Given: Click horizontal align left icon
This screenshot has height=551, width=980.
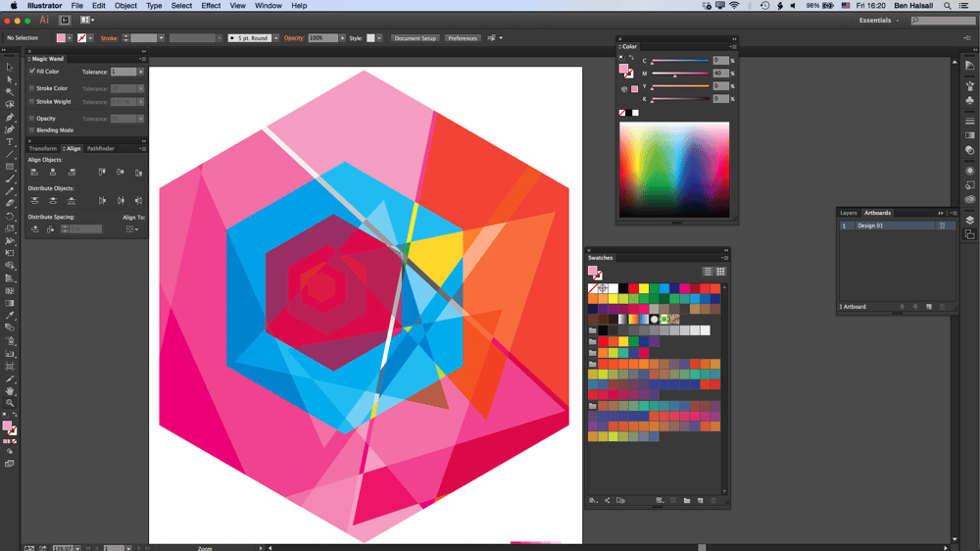Looking at the screenshot, I should (x=34, y=172).
